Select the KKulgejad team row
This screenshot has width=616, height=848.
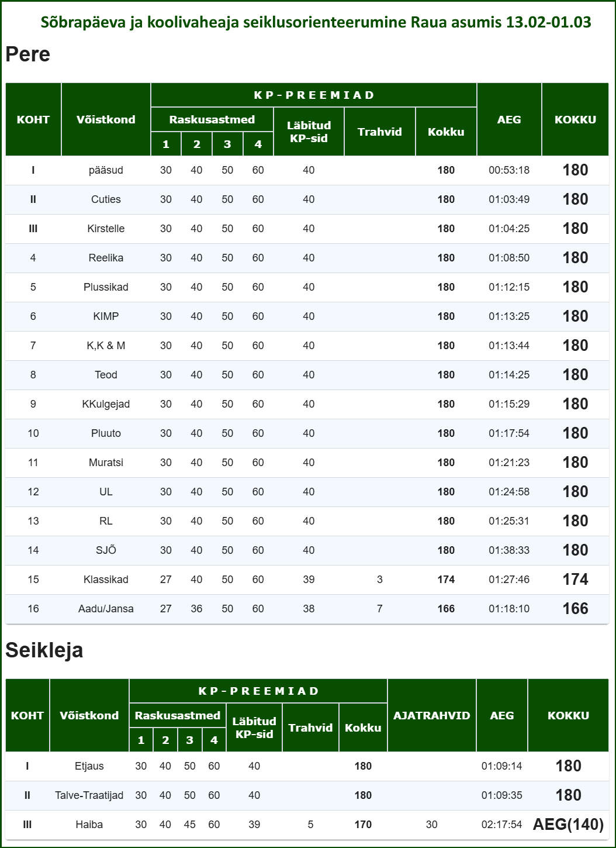pos(106,404)
